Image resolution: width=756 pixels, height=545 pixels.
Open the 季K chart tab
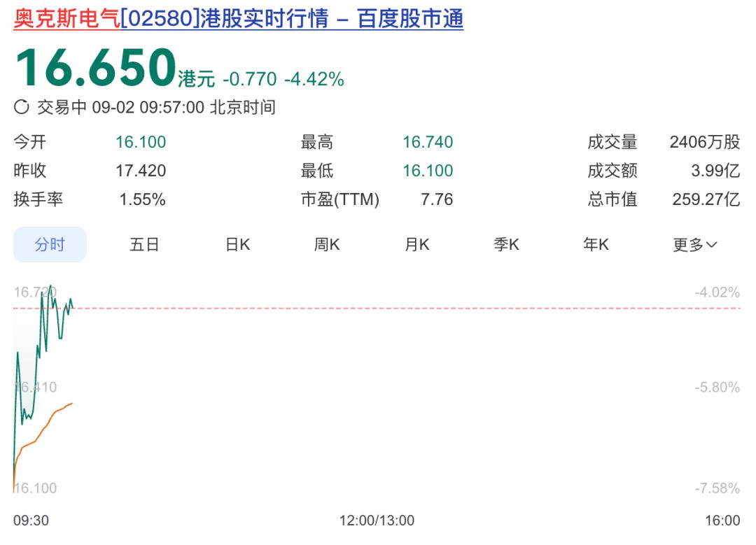[506, 244]
